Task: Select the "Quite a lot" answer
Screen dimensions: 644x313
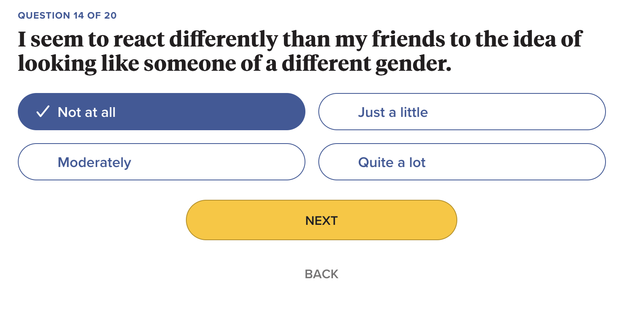Action: click(x=462, y=162)
